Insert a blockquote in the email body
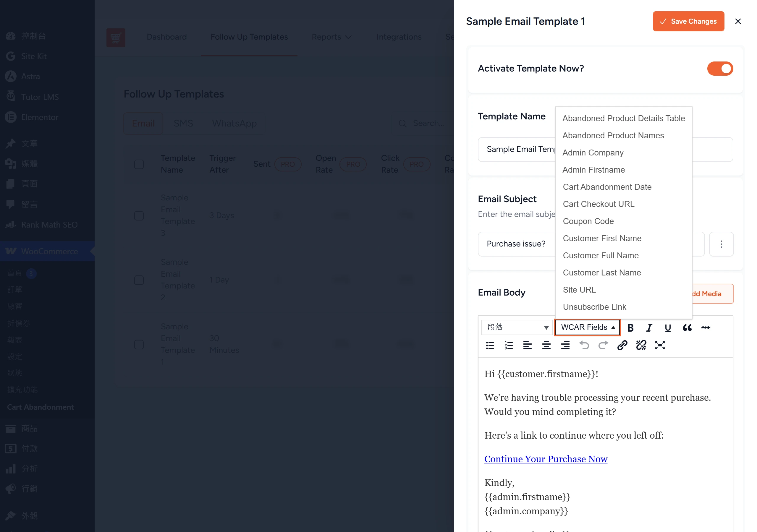Viewport: 757px width, 532px height. 687,327
